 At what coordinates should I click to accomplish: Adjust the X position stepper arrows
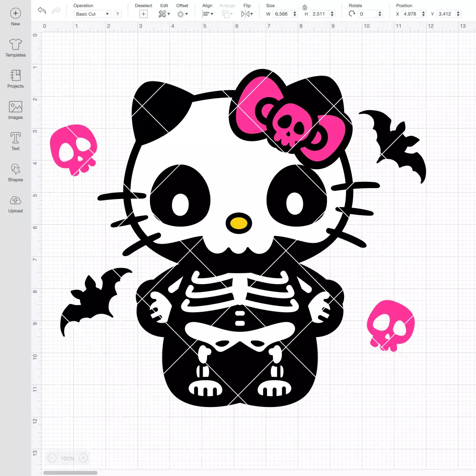tap(424, 14)
